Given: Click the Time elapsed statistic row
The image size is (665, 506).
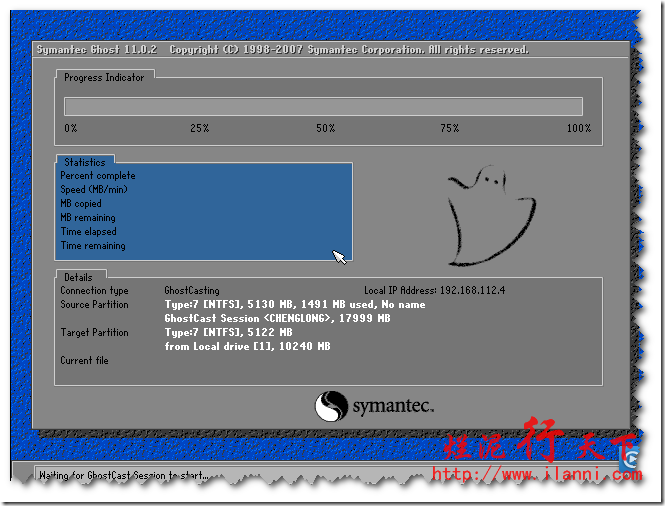Looking at the screenshot, I should point(88,232).
